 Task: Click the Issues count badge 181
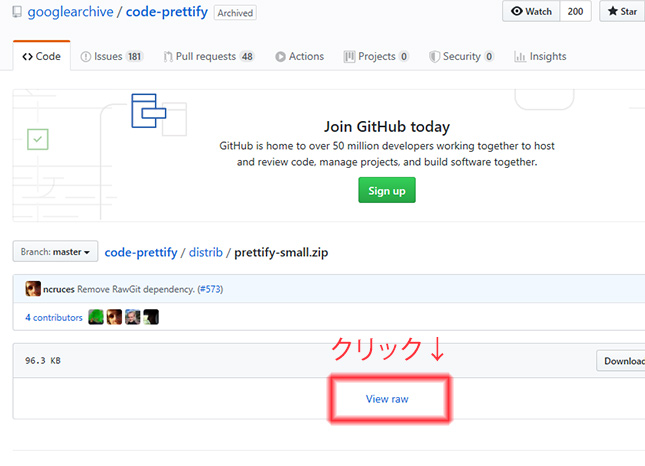(135, 56)
